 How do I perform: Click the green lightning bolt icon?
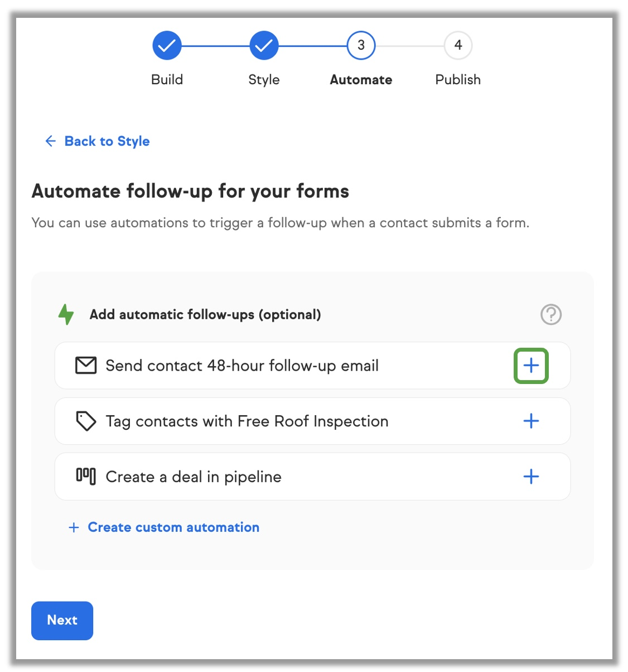pos(66,314)
